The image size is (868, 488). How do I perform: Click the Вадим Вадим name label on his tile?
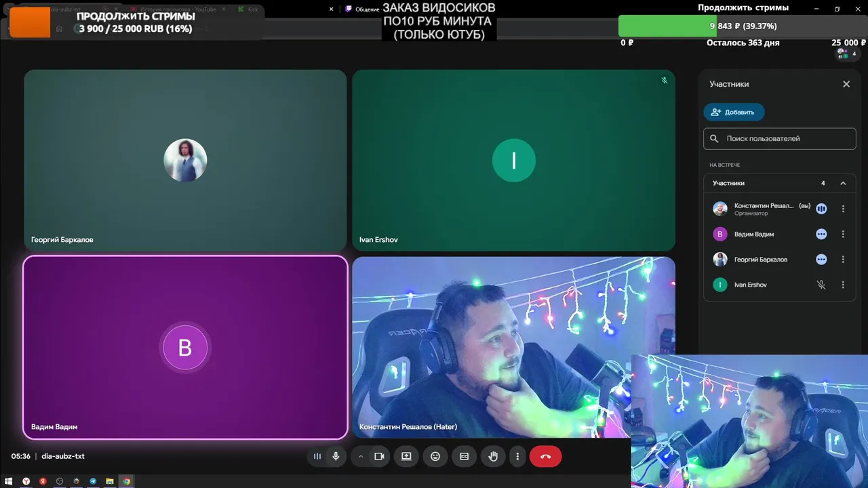[x=54, y=427]
